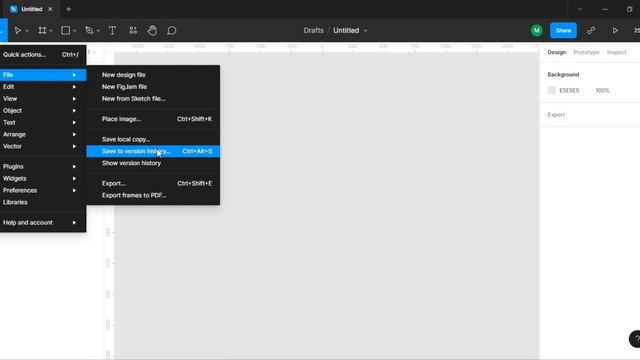Expand the Plugins submenu
This screenshot has width=640, height=360.
click(43, 166)
